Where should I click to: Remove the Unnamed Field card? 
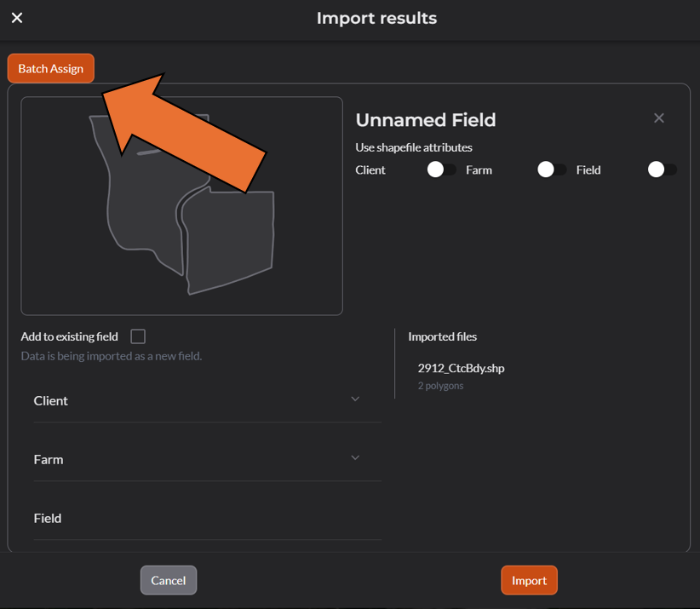point(659,118)
